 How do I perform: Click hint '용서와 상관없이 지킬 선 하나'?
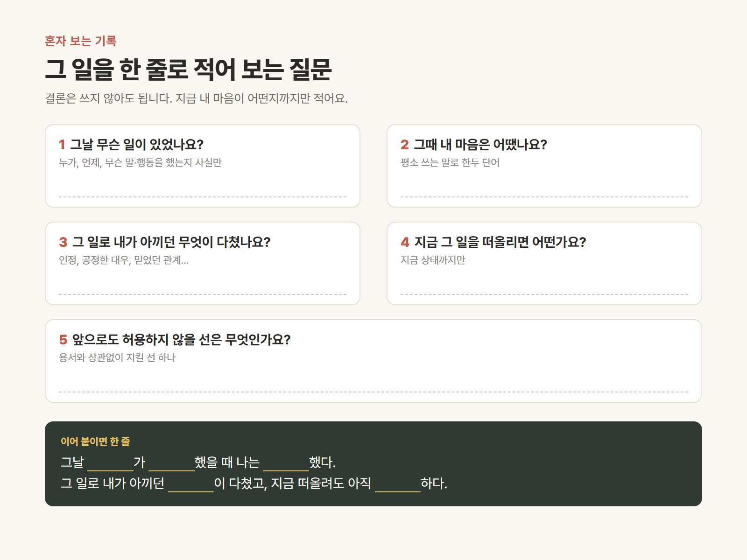point(117,357)
